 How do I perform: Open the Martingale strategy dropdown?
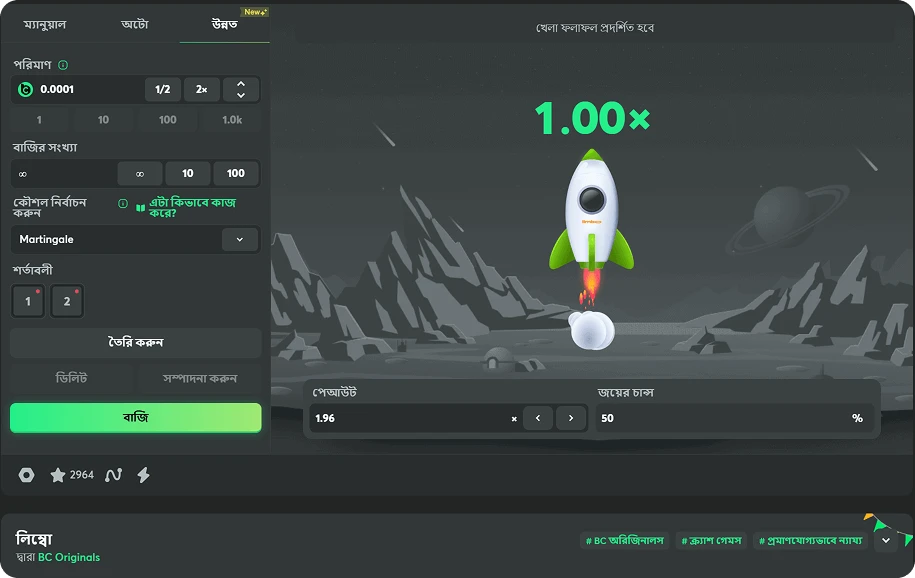(239, 240)
